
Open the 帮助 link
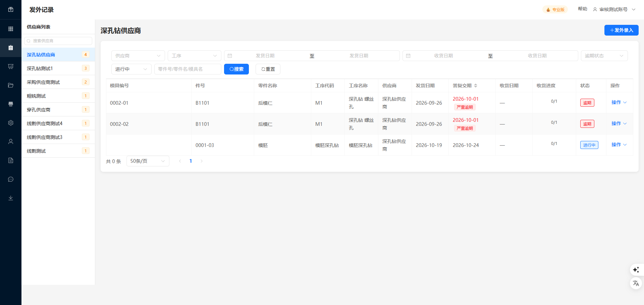[x=583, y=9]
